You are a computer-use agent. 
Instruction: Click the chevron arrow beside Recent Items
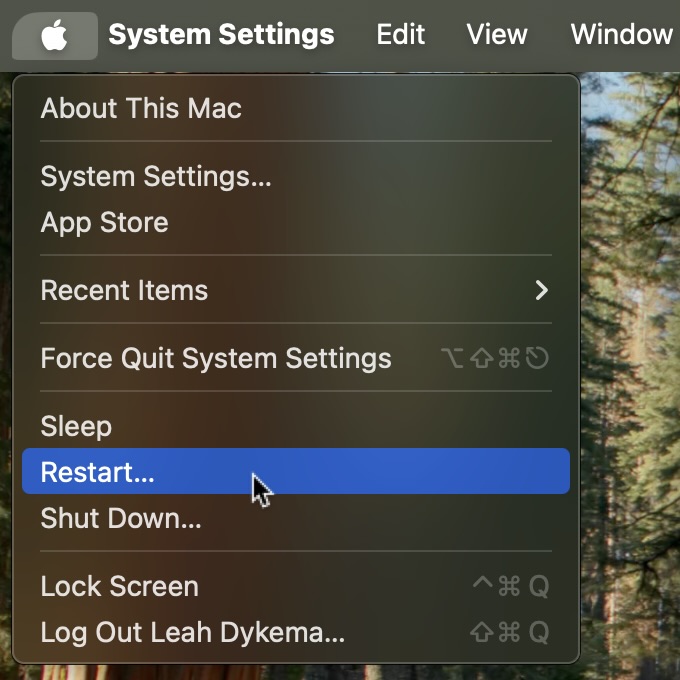[x=542, y=290]
